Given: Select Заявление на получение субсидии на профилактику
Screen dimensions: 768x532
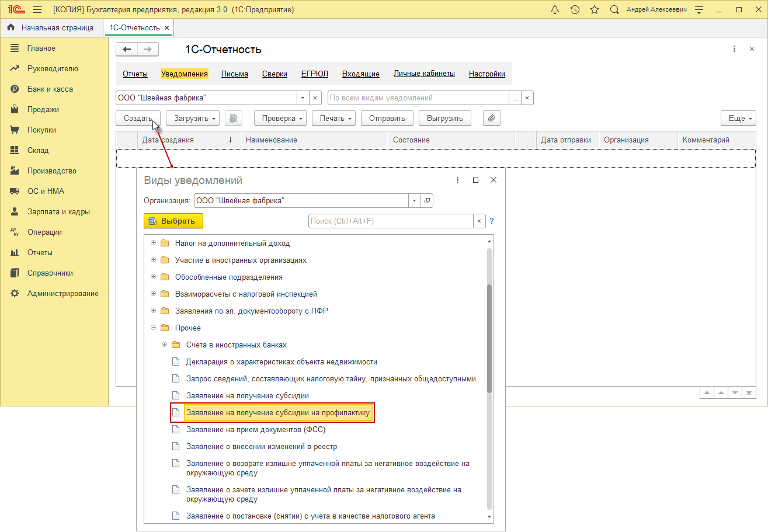Looking at the screenshot, I should pyautogui.click(x=278, y=413).
